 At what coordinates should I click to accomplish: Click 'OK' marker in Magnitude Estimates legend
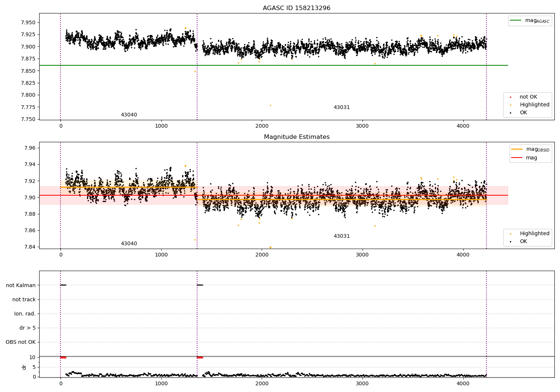coord(510,242)
